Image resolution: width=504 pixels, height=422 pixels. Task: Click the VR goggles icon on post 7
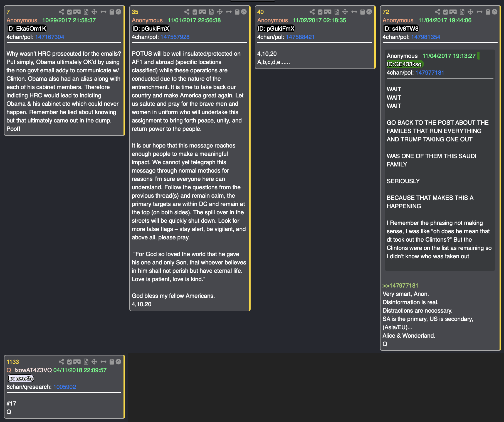(77, 12)
